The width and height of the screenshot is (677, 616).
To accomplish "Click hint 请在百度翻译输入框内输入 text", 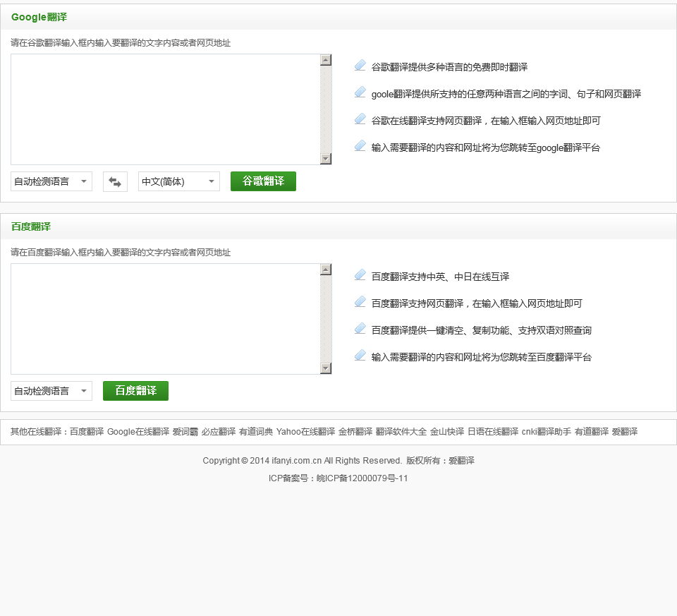I will point(121,253).
